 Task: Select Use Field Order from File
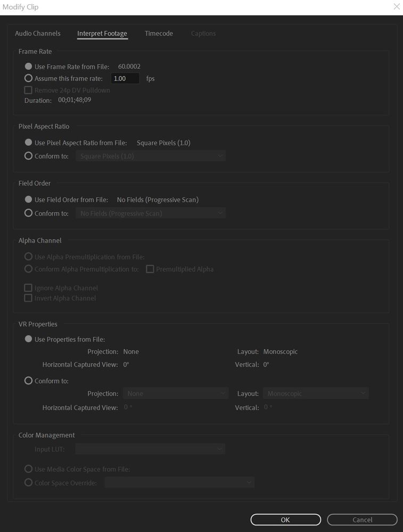[x=29, y=200]
